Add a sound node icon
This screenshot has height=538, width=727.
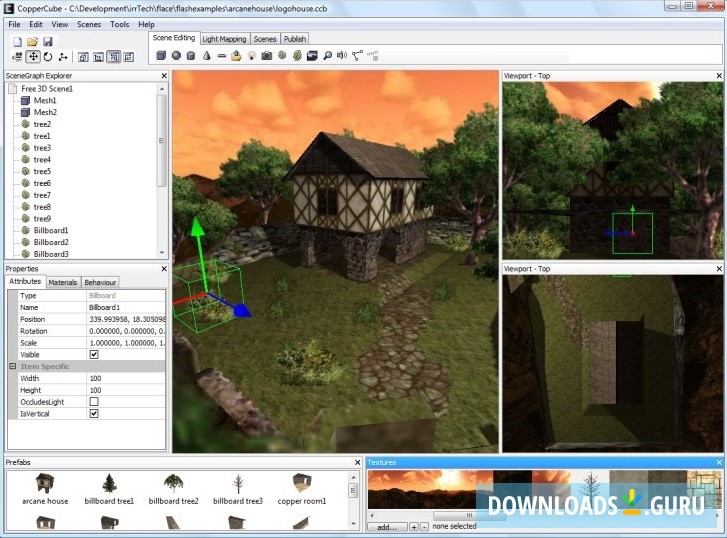click(342, 56)
